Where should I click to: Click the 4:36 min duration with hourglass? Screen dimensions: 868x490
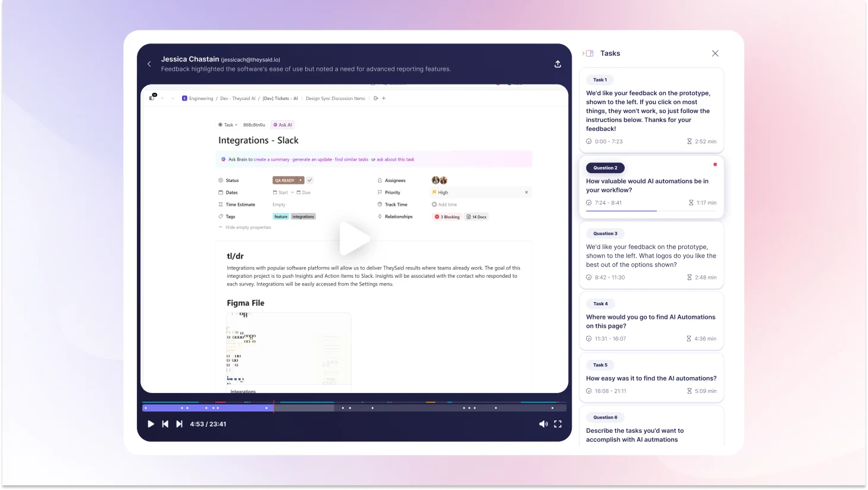tap(701, 339)
